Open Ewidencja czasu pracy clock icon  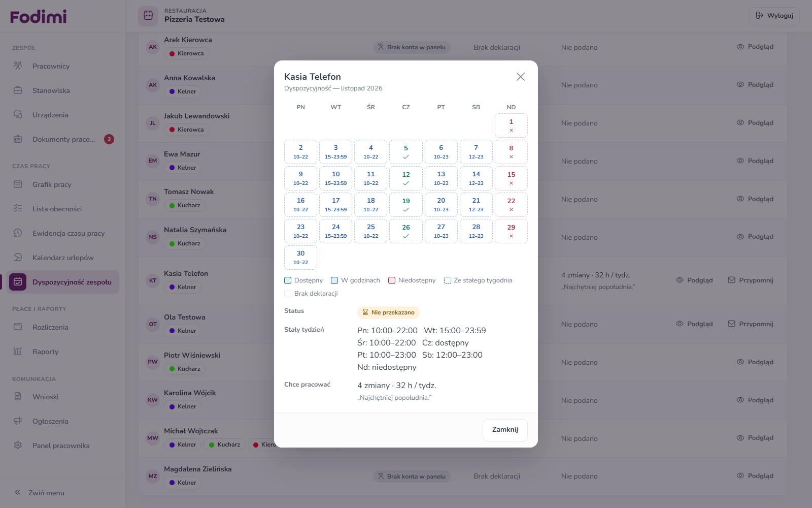point(18,233)
